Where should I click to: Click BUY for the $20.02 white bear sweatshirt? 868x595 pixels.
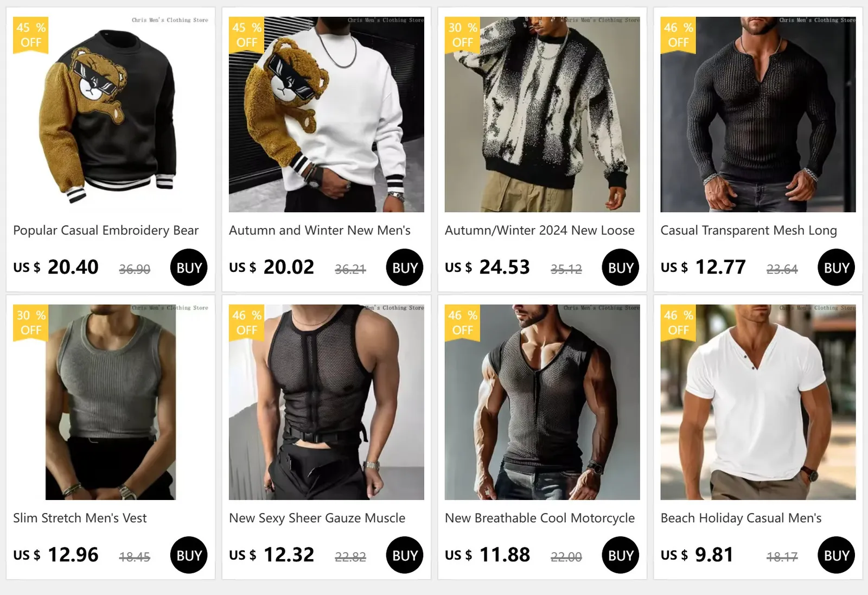point(405,268)
